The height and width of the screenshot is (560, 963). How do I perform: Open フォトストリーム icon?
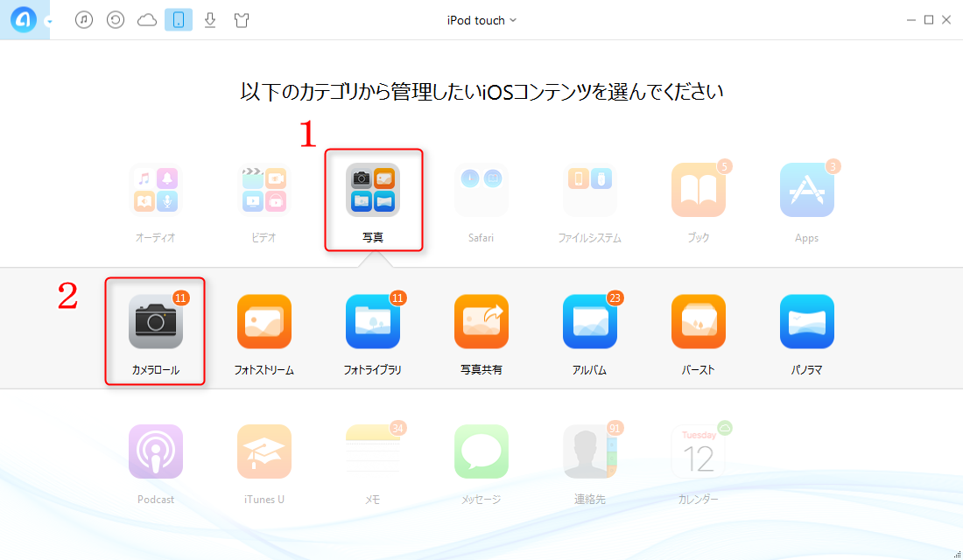pos(264,321)
